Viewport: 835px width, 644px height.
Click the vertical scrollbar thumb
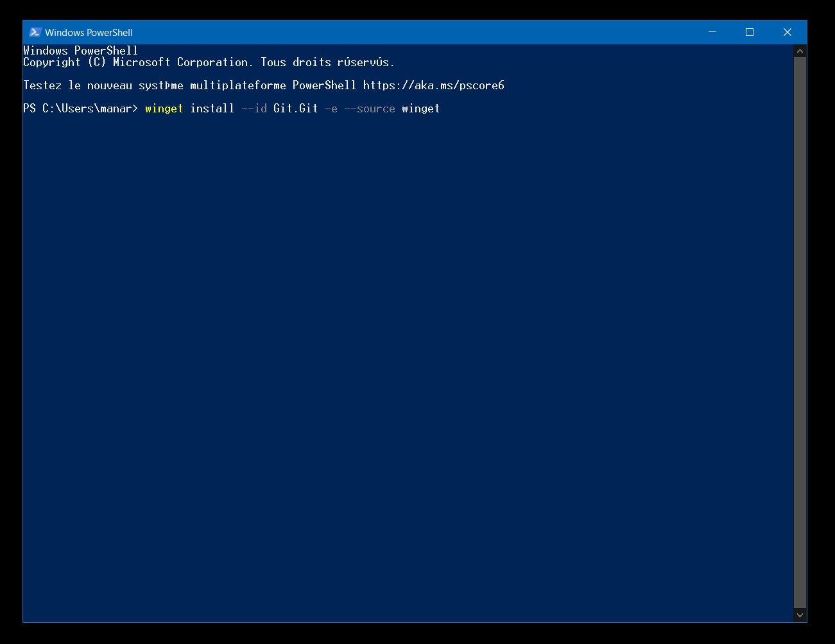pyautogui.click(x=800, y=333)
